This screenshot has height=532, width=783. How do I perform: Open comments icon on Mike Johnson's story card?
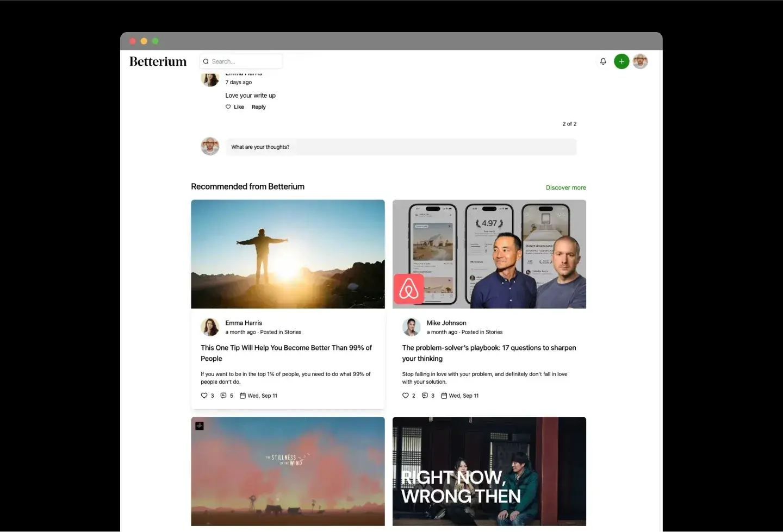tap(425, 396)
